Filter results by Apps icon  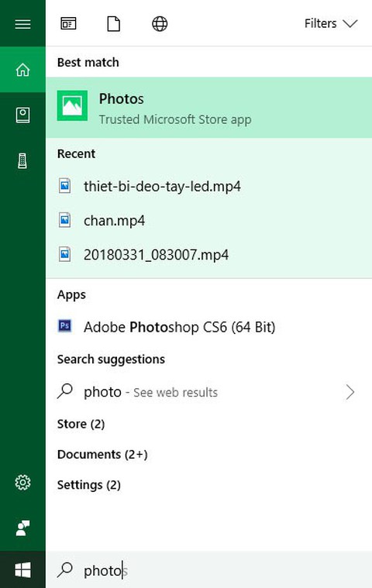[x=68, y=23]
